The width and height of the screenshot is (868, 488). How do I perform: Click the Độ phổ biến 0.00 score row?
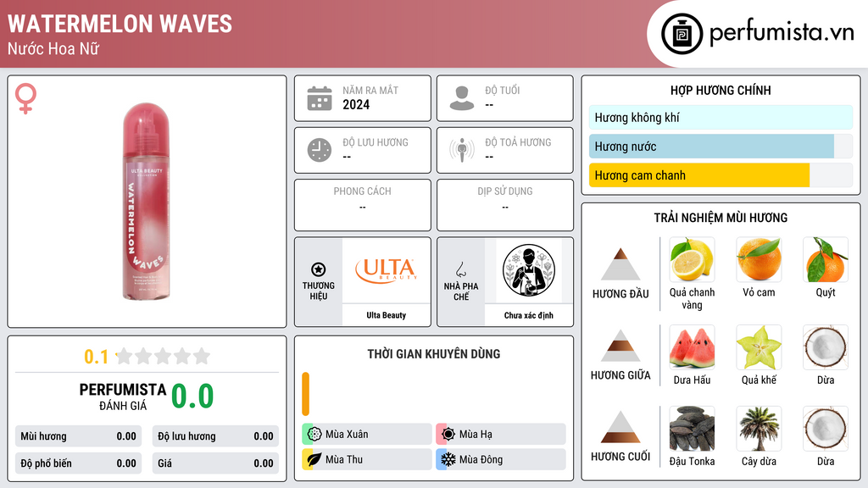78,463
